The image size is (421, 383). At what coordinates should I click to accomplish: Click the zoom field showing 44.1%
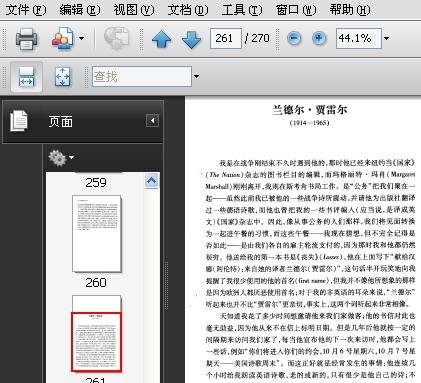[x=359, y=38]
